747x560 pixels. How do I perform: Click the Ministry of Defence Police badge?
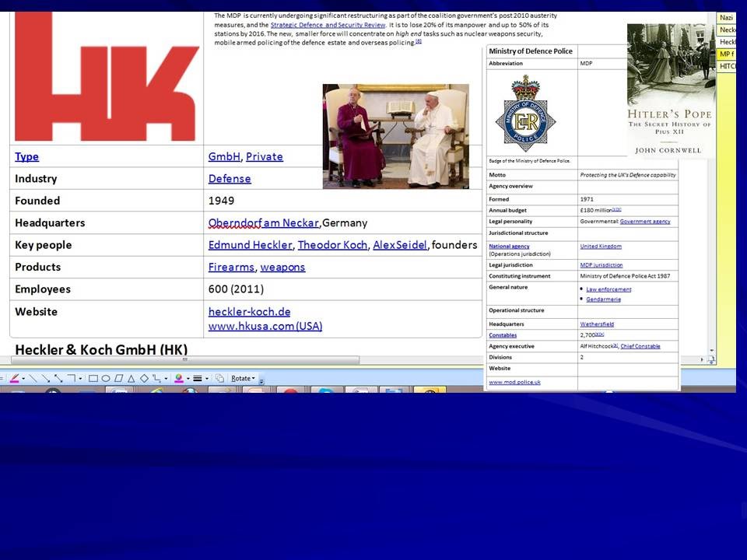[525, 114]
